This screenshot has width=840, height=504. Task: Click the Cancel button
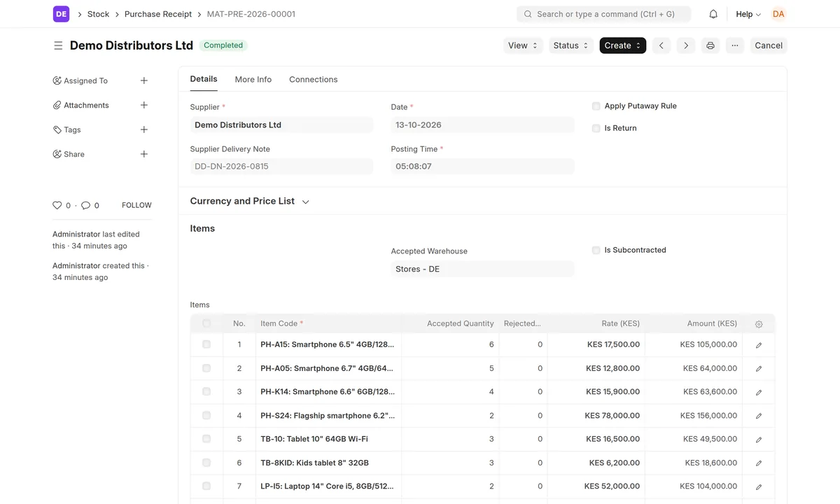pyautogui.click(x=769, y=45)
